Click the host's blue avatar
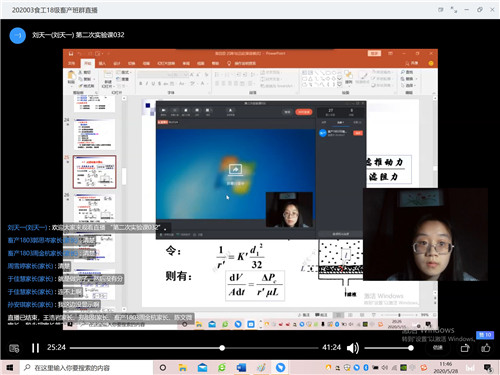This screenshot has height=375, width=500. (18, 35)
